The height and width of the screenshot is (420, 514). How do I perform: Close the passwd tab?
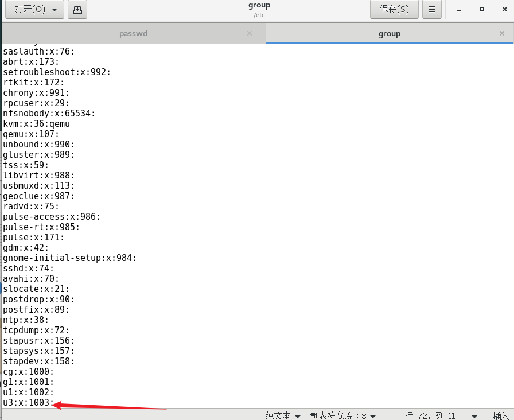click(x=249, y=33)
